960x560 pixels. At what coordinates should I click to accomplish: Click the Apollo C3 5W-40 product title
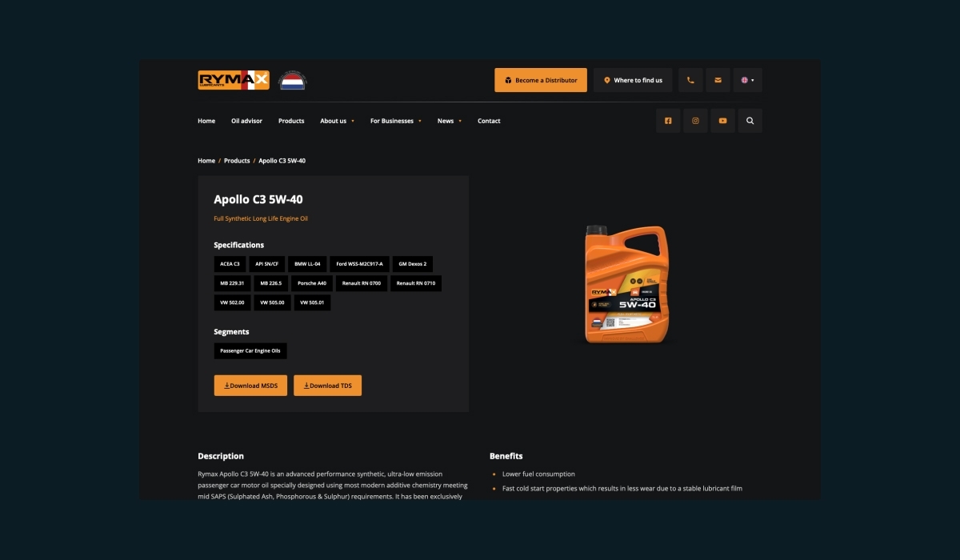click(x=258, y=199)
